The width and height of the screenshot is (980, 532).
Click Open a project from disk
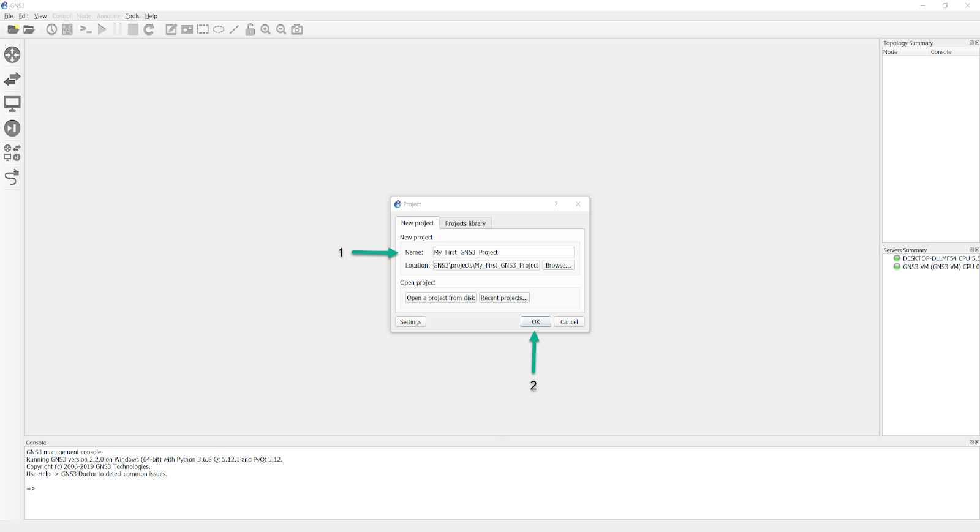point(441,298)
